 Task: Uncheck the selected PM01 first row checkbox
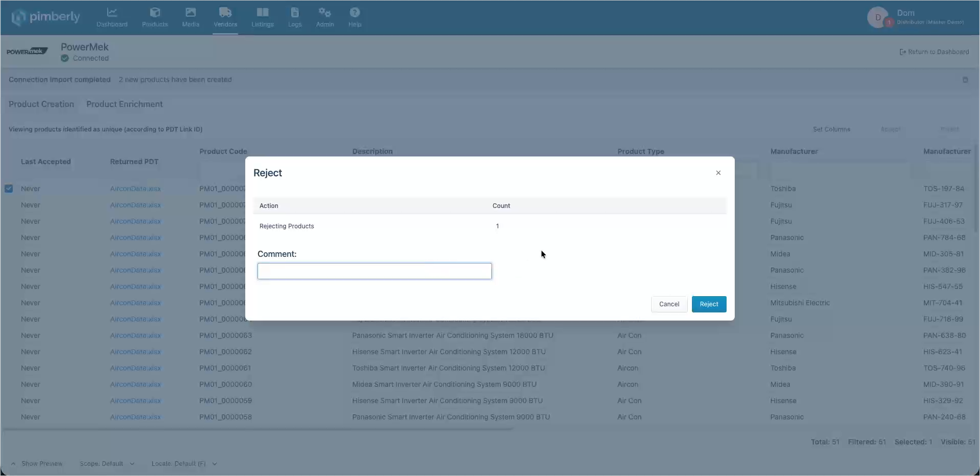pos(9,189)
